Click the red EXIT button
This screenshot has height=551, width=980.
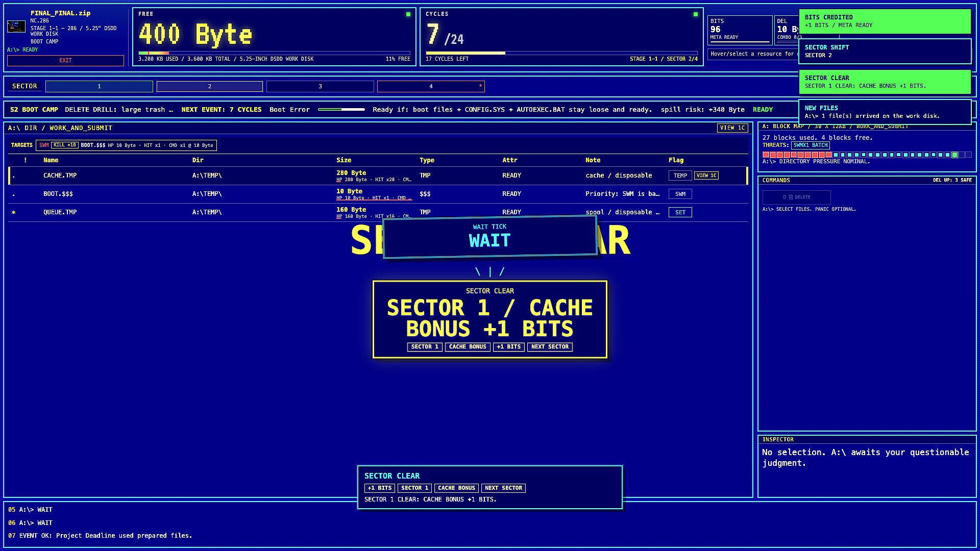pos(65,61)
